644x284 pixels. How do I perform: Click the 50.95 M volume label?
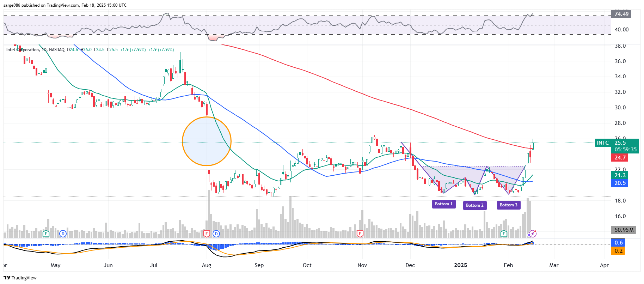(x=624, y=230)
